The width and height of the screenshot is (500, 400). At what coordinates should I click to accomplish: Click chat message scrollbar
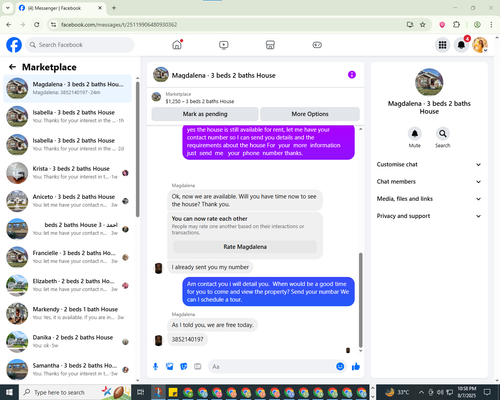point(360,300)
